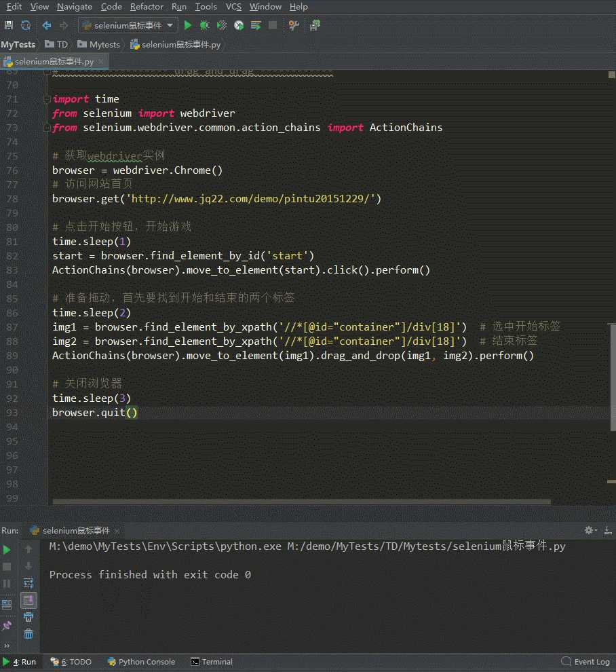The image size is (616, 672).
Task: Click the Profile toolbar icon
Action: (239, 25)
